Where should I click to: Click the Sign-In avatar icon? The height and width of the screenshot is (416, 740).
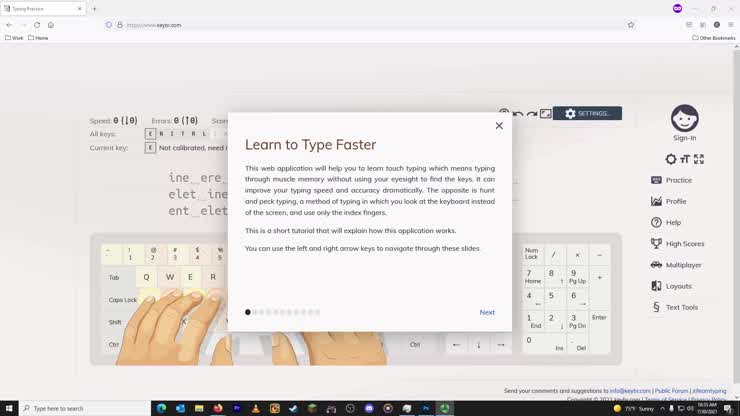[x=684, y=119]
